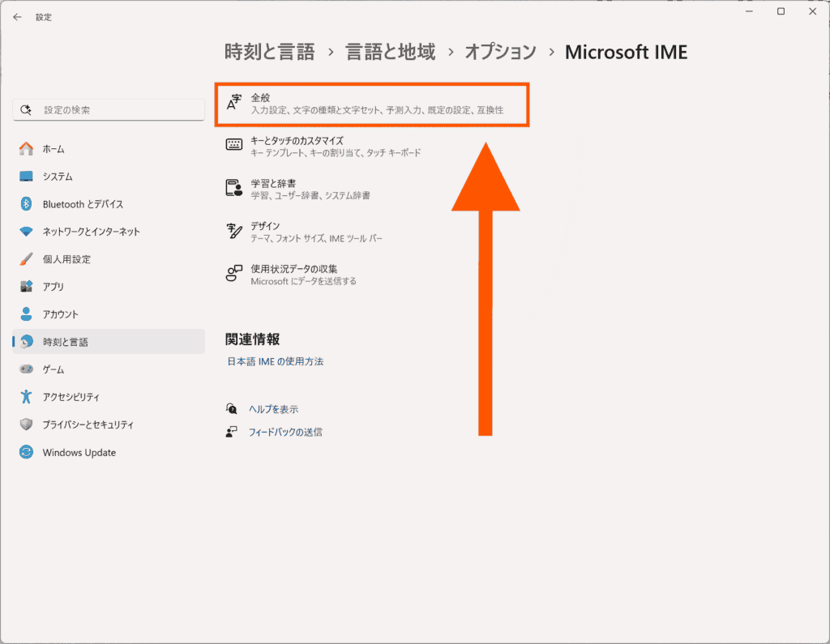The image size is (830, 644).
Task: Select Bluetooth とデバイス in sidebar
Action: coord(109,203)
